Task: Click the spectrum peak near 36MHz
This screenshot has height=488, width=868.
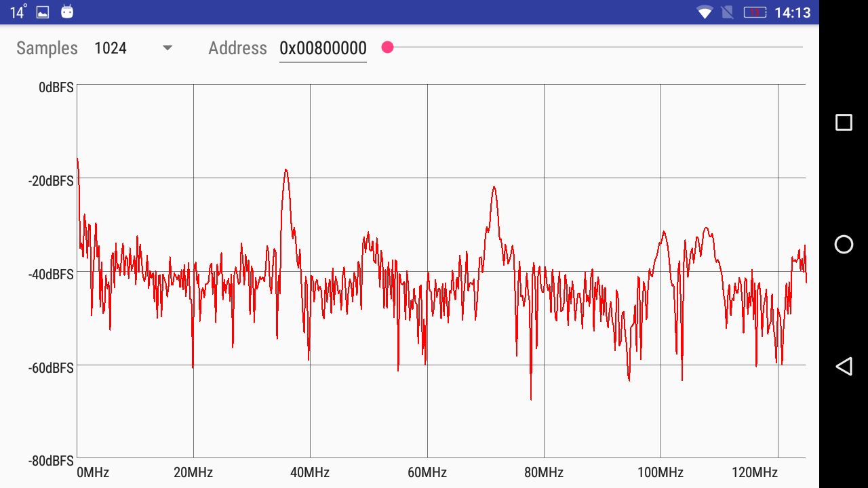Action: (x=286, y=170)
